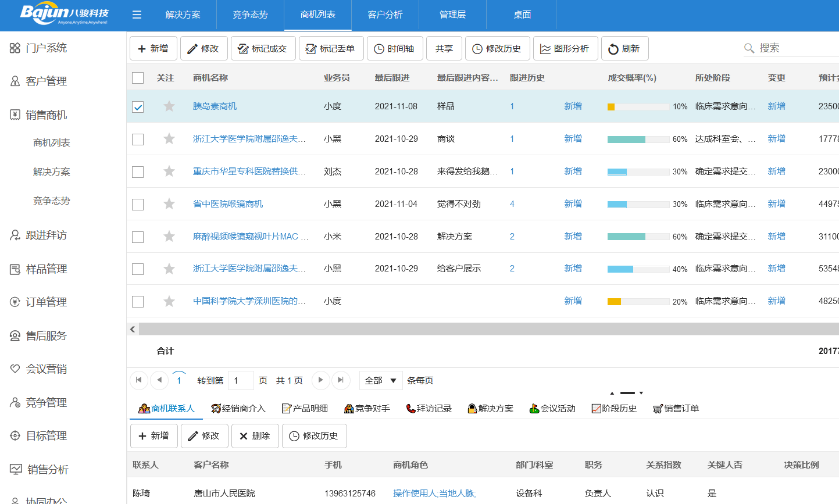Check the select-all checkbox in table header
The image size is (839, 504).
tap(138, 78)
